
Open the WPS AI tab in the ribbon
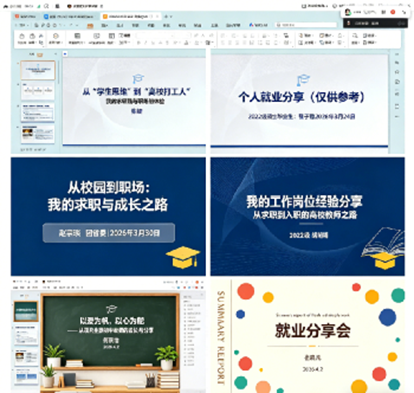click(258, 25)
